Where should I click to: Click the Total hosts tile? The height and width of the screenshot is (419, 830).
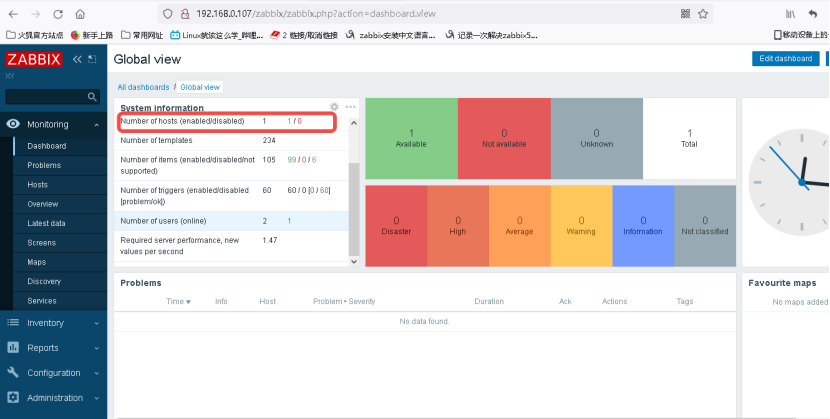tap(689, 139)
